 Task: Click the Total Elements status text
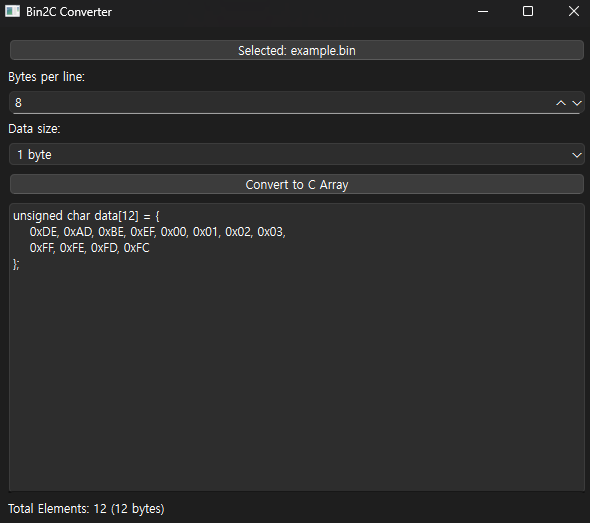click(x=86, y=509)
